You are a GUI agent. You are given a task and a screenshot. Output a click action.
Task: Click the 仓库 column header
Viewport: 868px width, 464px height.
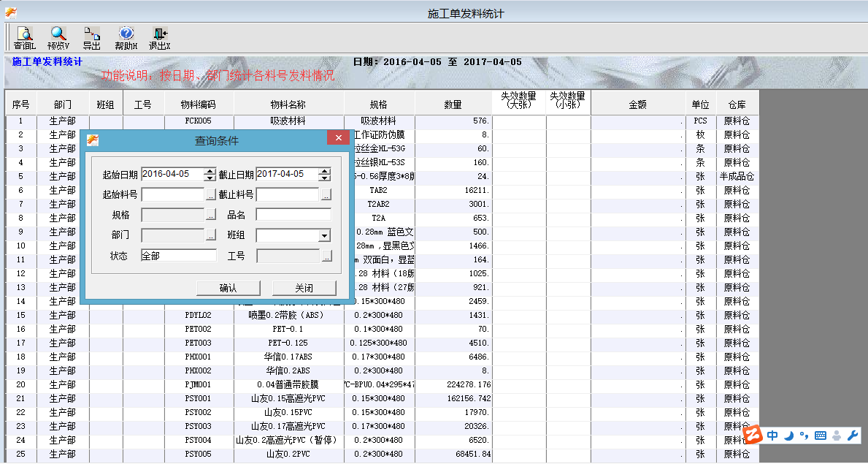click(x=737, y=104)
